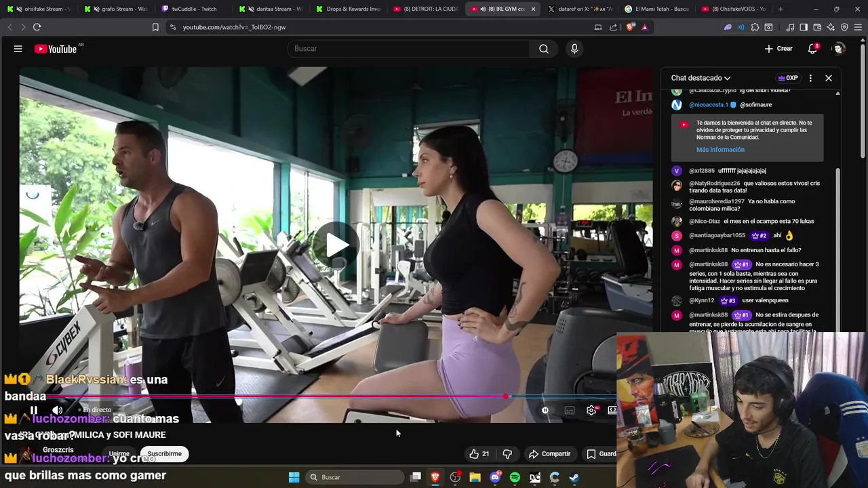
Task: Mute the video with the volume icon
Action: 58,410
